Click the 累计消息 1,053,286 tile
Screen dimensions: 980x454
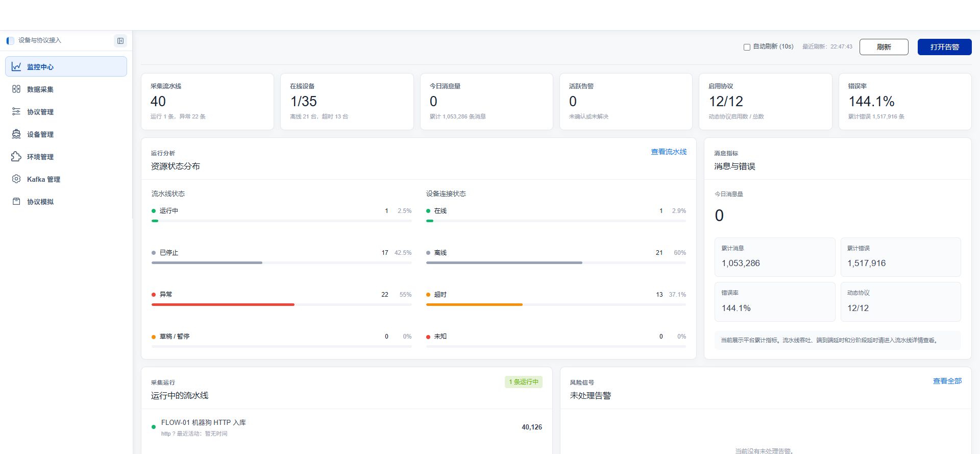775,257
